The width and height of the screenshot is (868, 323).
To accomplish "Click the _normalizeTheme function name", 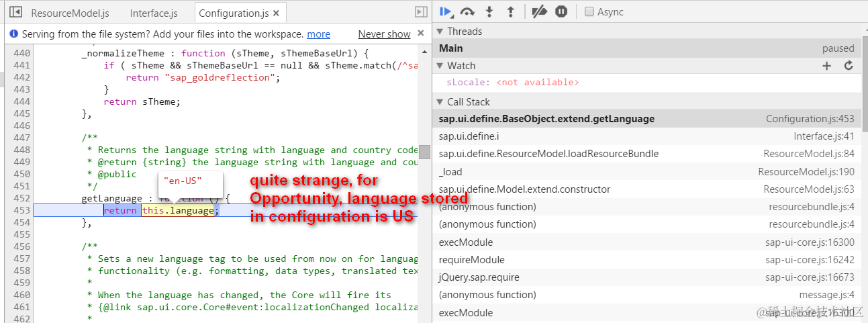I will 123,53.
